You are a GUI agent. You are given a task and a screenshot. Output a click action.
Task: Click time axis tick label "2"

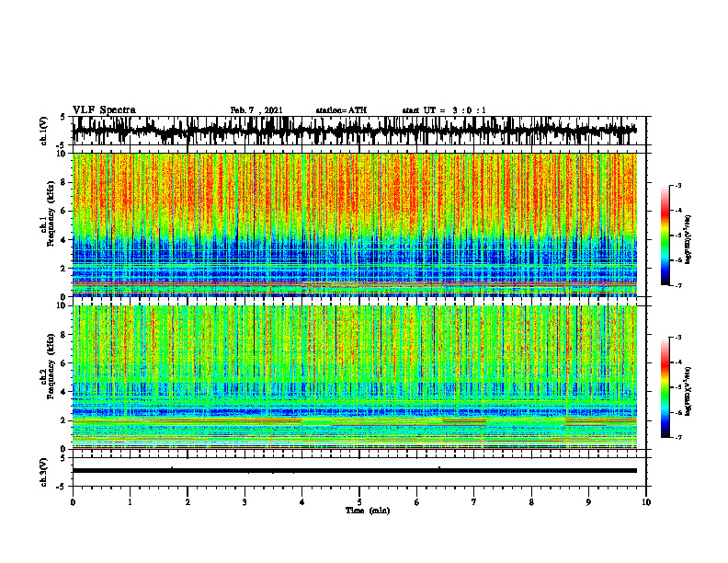188,502
